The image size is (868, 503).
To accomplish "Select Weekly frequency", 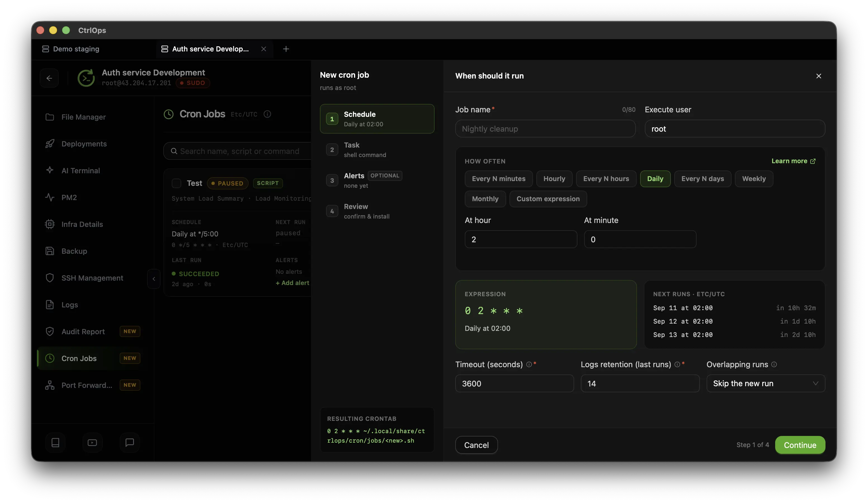I will (754, 179).
